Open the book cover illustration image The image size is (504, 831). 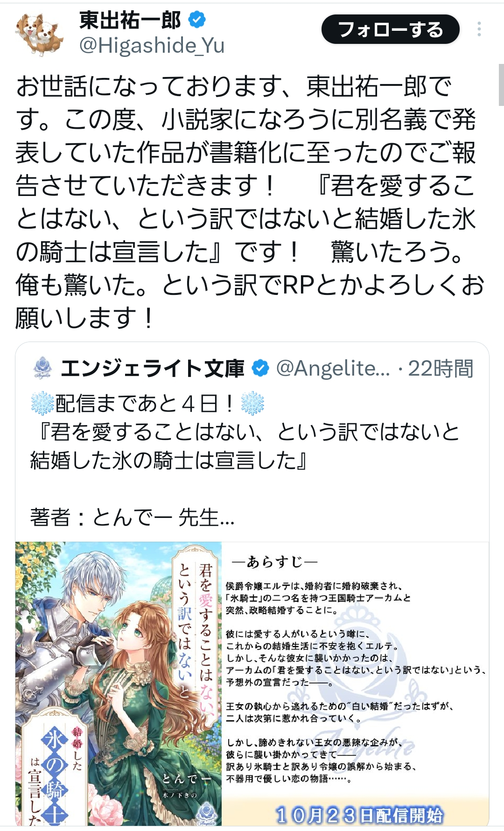click(119, 684)
